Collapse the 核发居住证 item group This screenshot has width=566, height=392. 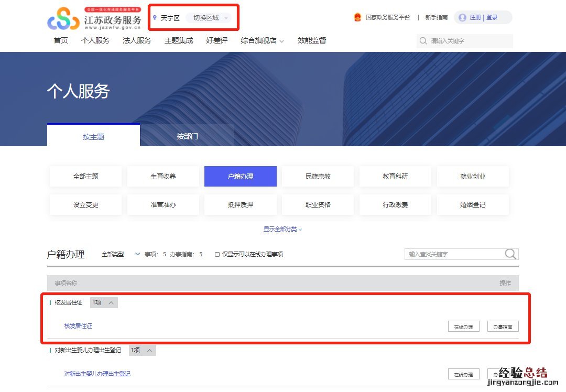[x=111, y=302]
